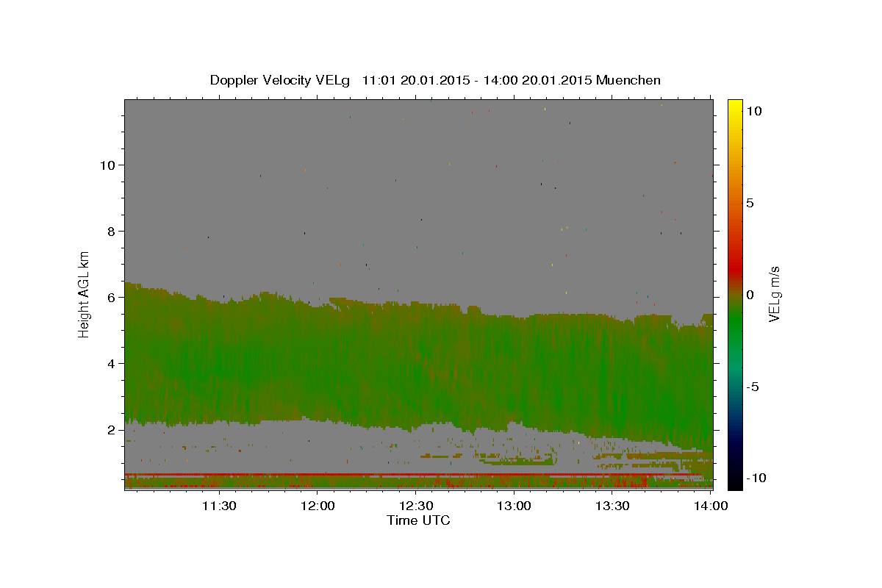Click the 'Muenchen' location label in title

(x=628, y=80)
